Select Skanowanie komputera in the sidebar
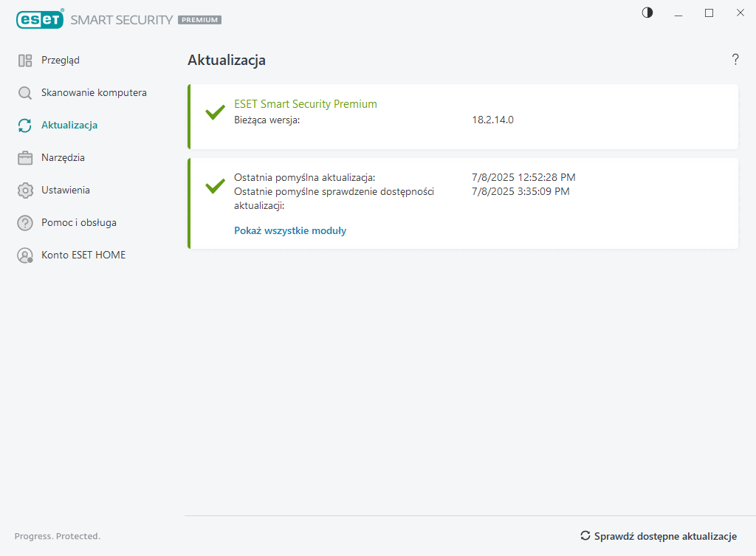Viewport: 756px width, 556px height. [94, 93]
